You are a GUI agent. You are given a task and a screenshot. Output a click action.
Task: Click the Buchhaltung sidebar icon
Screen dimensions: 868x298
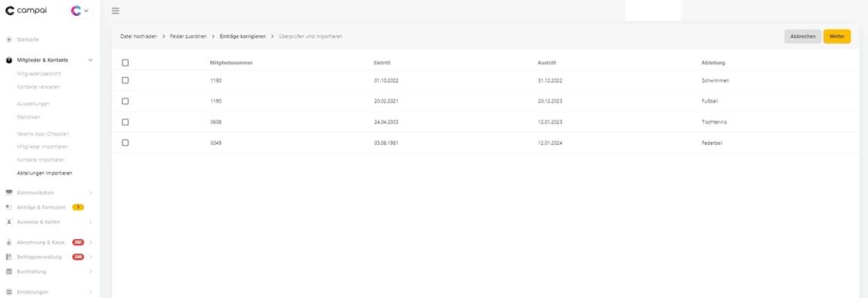[9, 272]
